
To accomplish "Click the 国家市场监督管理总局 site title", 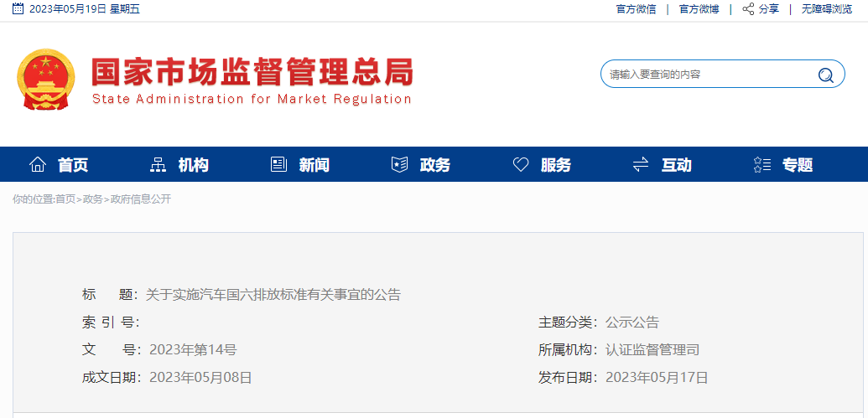I will pos(252,72).
